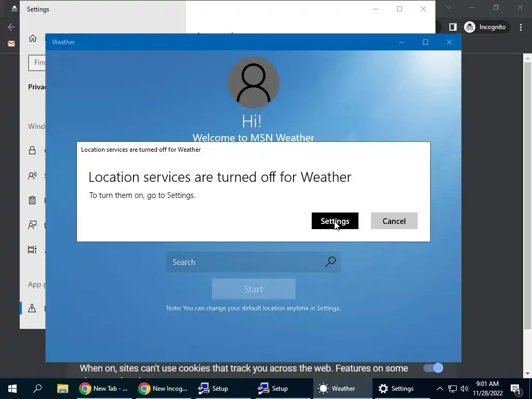Click the user avatar in Weather welcome
The width and height of the screenshot is (532, 399).
click(254, 83)
